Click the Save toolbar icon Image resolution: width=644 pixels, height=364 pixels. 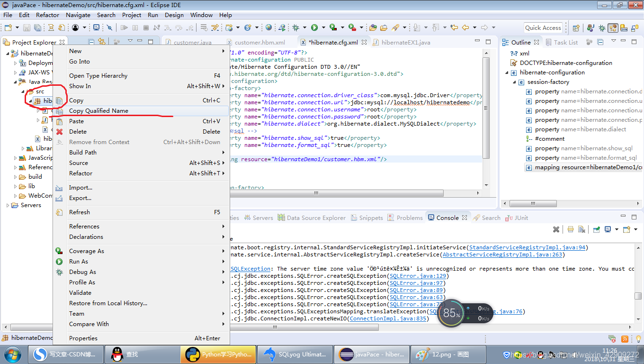pos(27,27)
